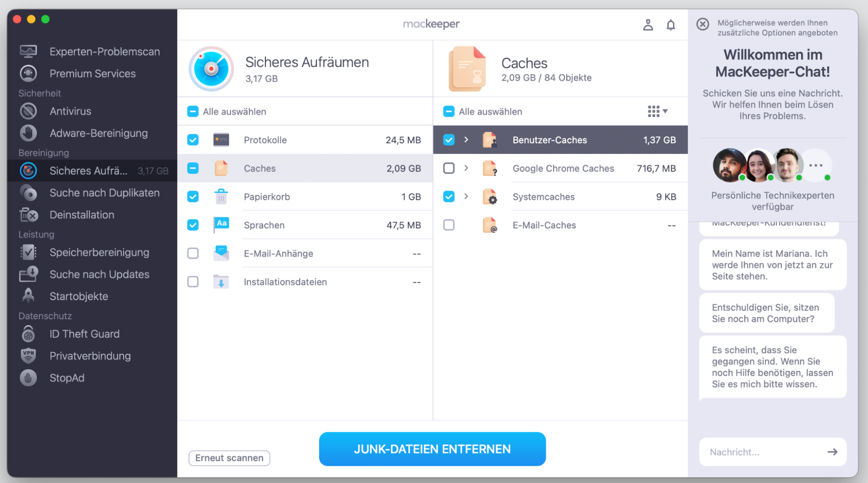
Task: Check the Google Chrome Caches checkbox
Action: pyautogui.click(x=449, y=168)
